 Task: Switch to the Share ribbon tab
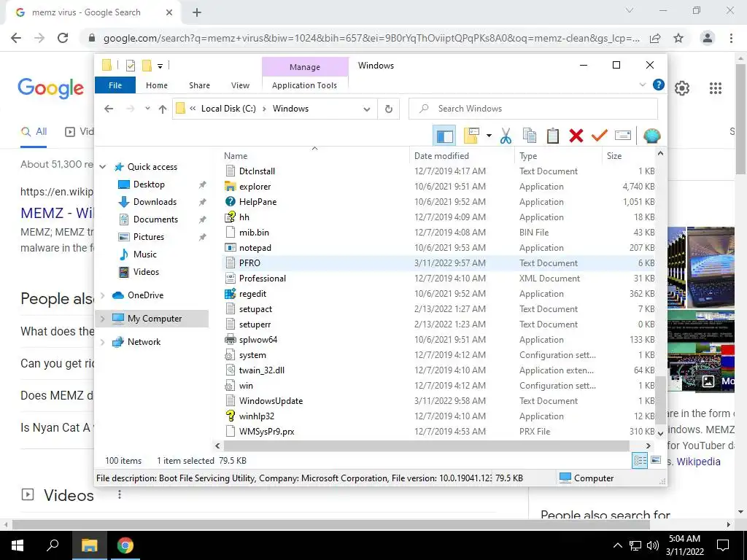[199, 85]
